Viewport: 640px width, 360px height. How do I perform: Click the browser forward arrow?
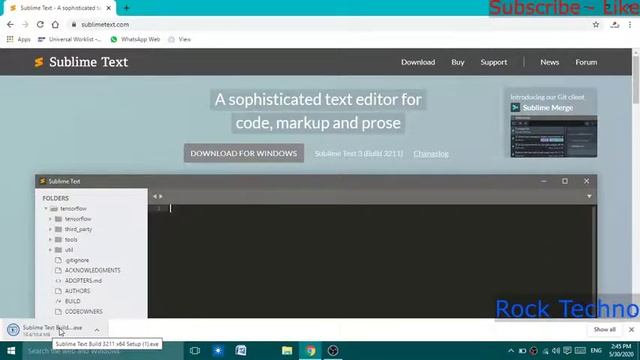click(x=25, y=24)
